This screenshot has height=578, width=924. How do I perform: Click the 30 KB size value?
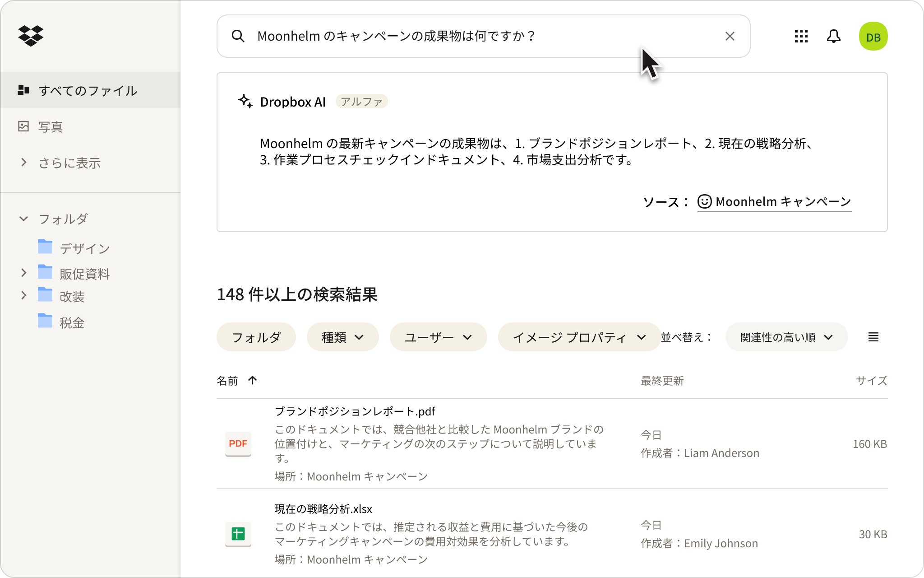click(x=873, y=534)
